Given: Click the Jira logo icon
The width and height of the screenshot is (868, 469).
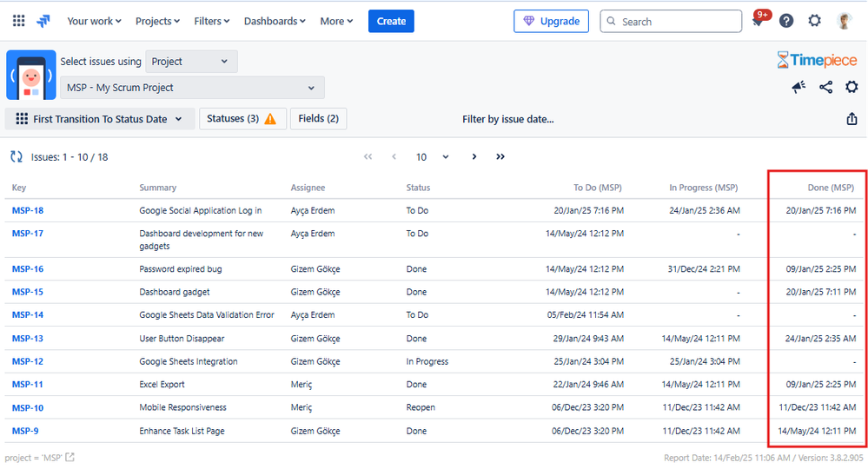Looking at the screenshot, I should [x=43, y=21].
